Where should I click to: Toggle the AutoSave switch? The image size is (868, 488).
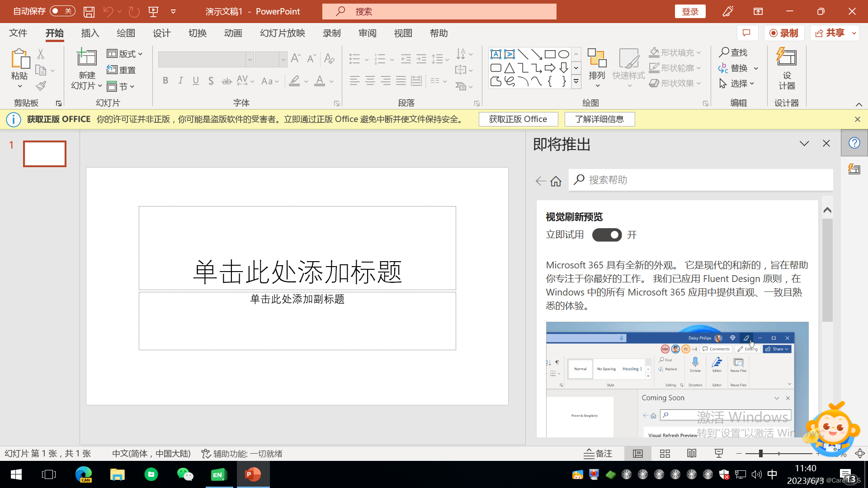(x=62, y=11)
